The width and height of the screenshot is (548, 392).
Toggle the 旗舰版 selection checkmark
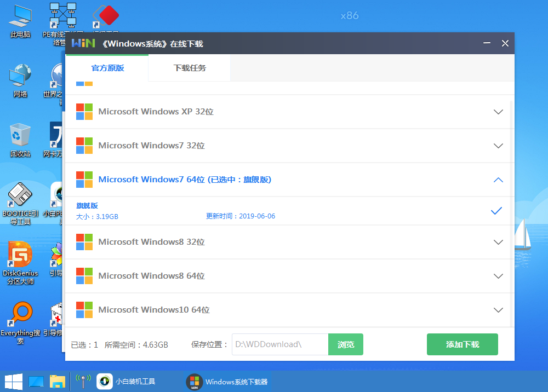tap(496, 211)
